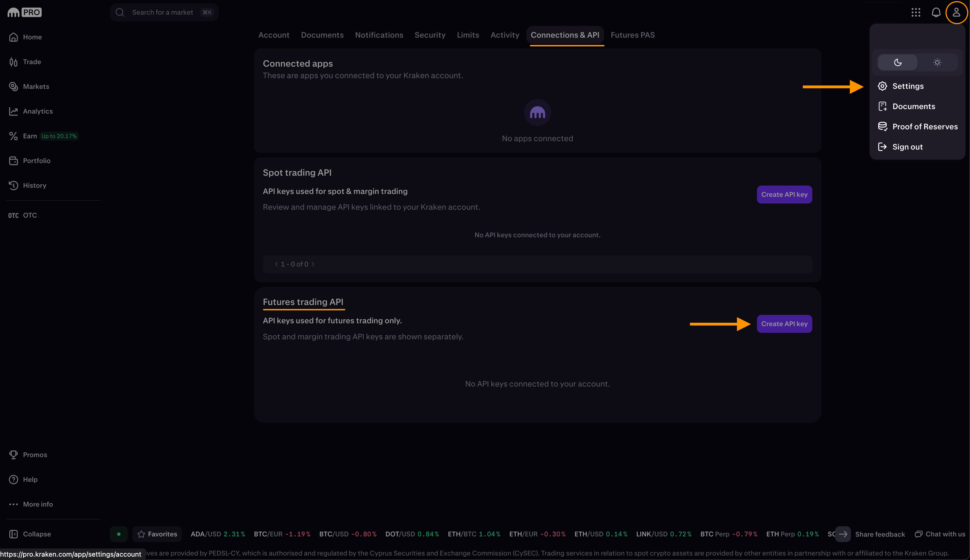Create API key for Futures trading
Viewport: 970px width, 560px height.
784,324
